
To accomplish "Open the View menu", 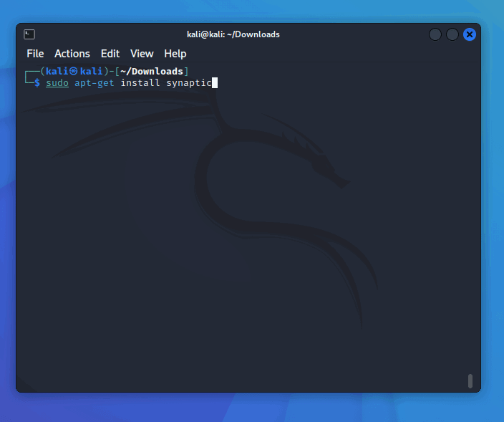I will [142, 54].
